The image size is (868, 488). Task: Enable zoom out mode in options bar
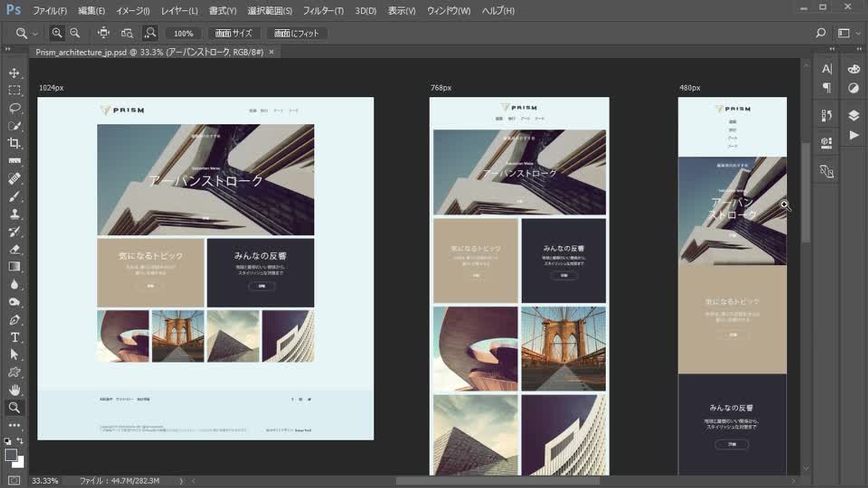click(x=75, y=33)
